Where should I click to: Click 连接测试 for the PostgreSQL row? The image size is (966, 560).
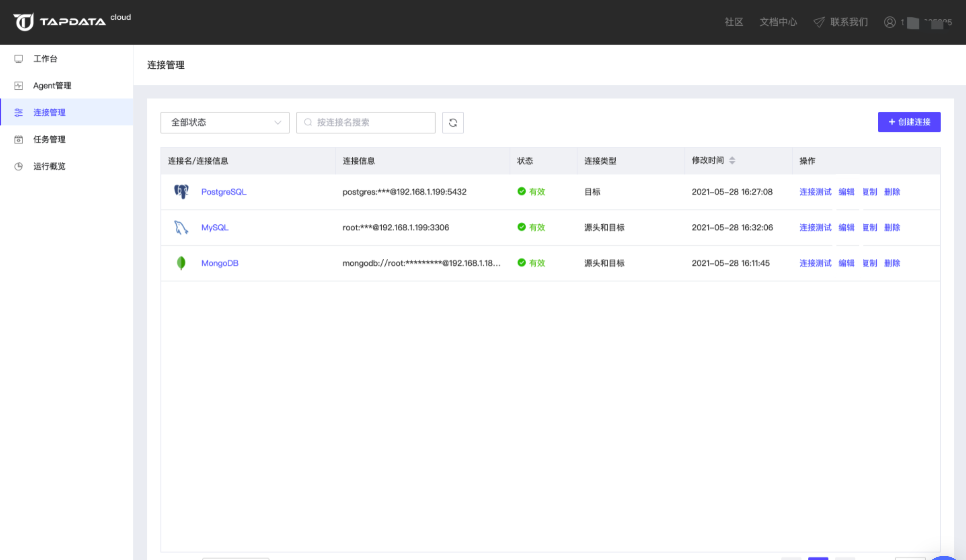[x=815, y=192]
